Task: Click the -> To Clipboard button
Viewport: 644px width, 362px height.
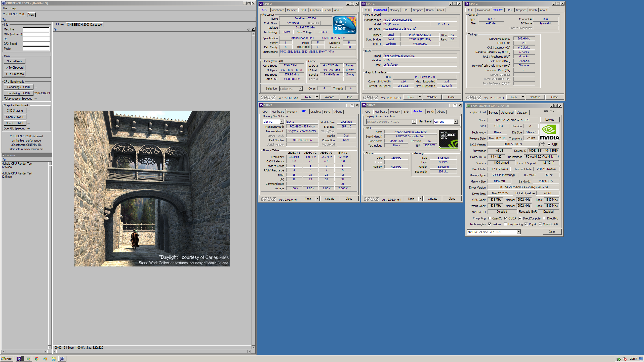Action: click(14, 68)
